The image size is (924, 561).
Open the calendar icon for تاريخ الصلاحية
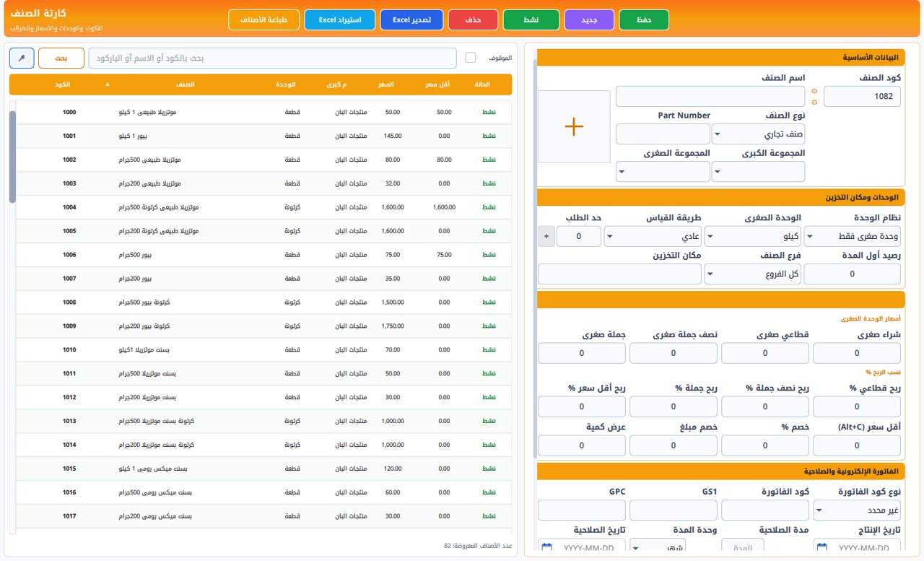[x=546, y=548]
